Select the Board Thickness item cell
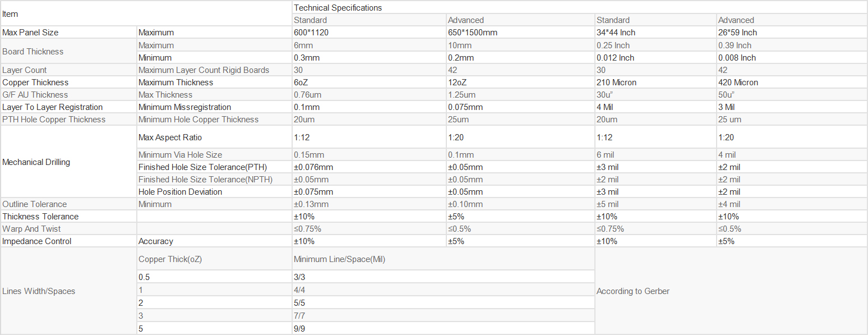 coord(68,51)
